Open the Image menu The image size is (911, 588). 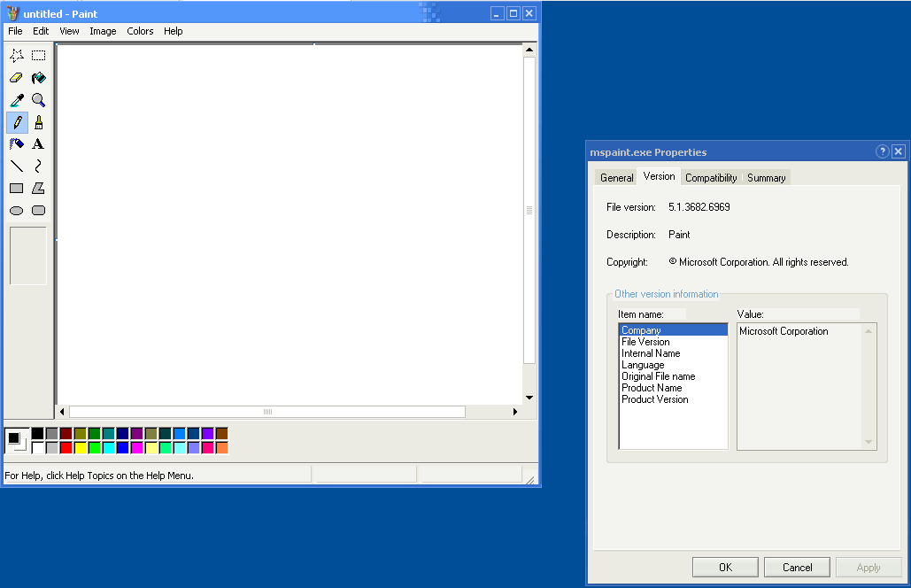pos(103,31)
